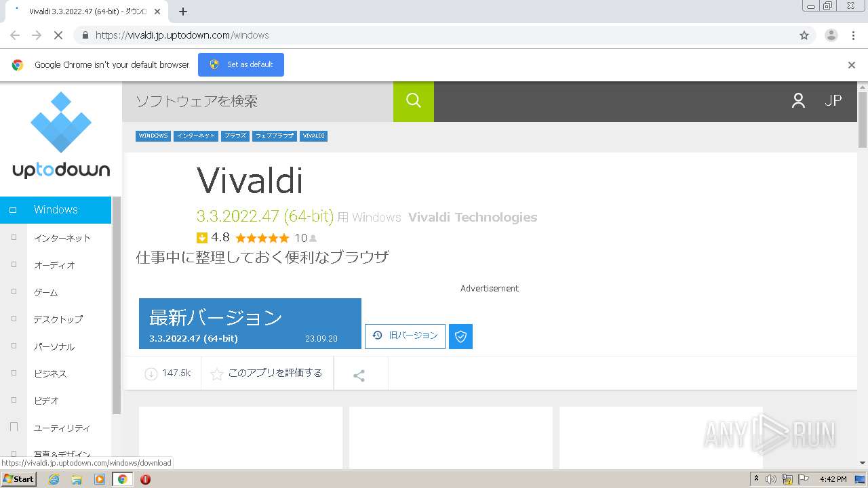
Task: Click the browser forward arrow
Action: point(37,35)
